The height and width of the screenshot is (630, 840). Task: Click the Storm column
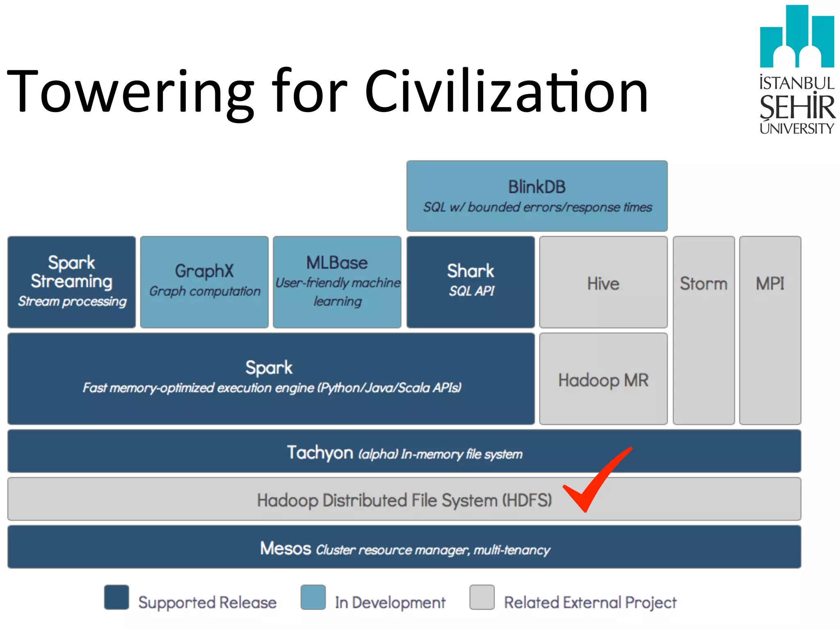coord(703,330)
